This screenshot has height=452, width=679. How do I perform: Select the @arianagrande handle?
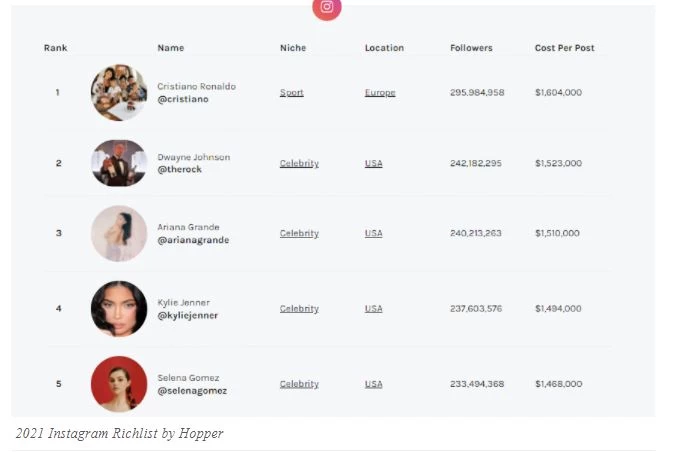point(193,240)
